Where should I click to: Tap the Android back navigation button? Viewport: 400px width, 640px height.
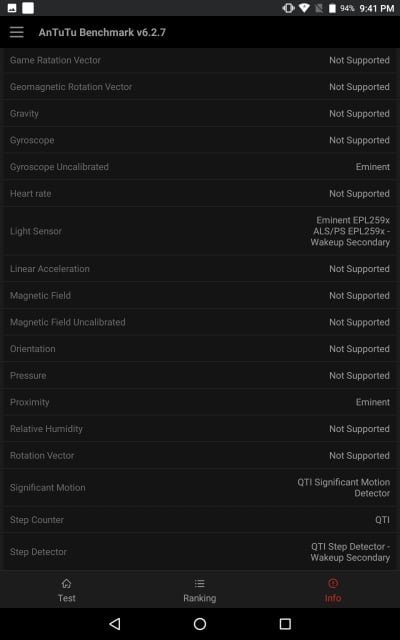(x=115, y=624)
